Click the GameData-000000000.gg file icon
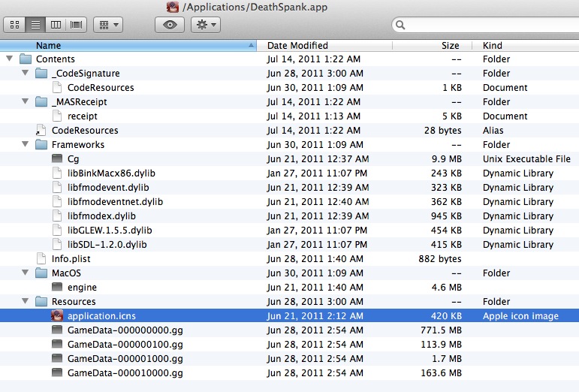 [x=57, y=330]
